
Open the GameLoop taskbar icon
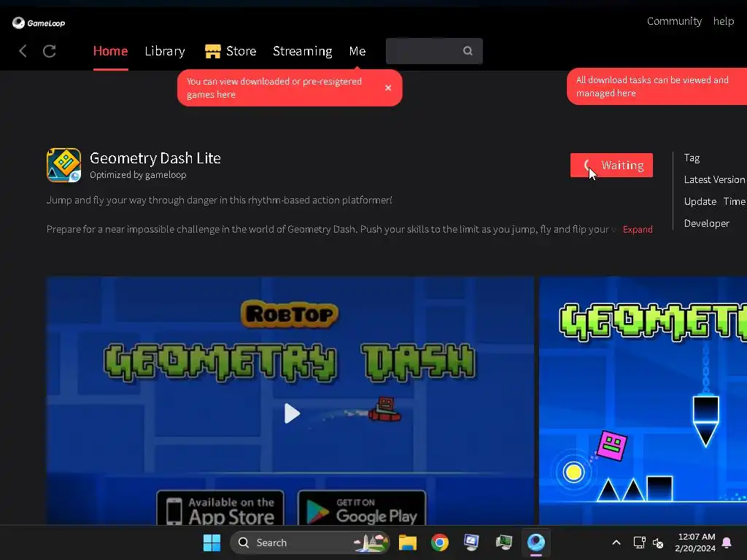pos(536,542)
